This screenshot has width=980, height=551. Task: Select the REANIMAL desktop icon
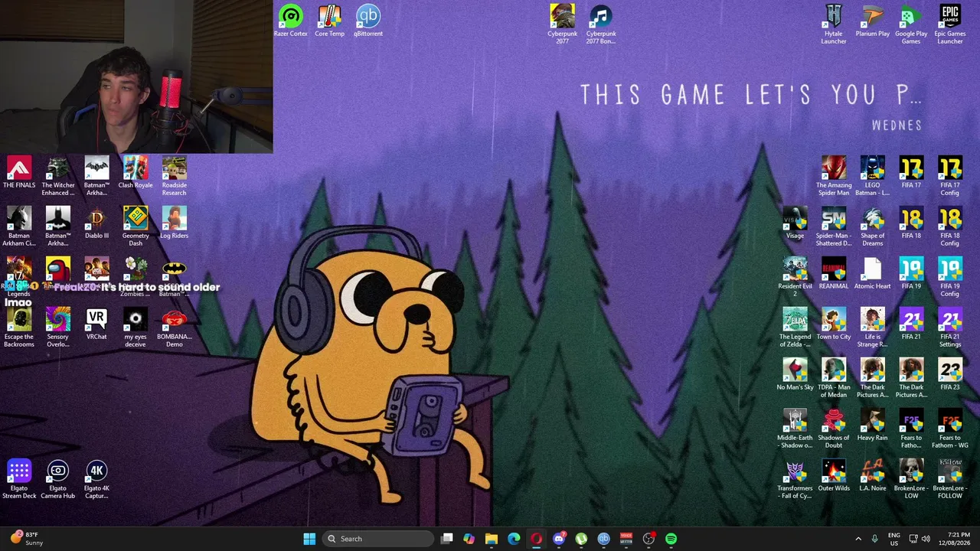834,273
